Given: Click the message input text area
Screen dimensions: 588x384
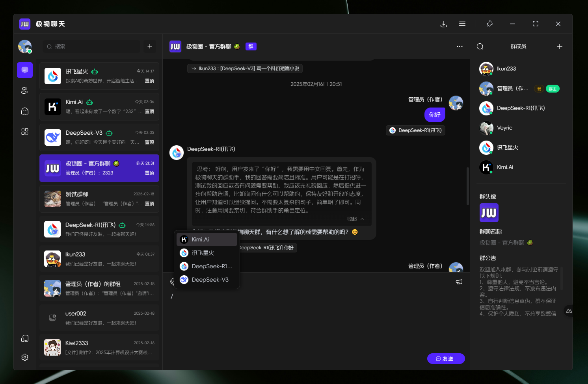Looking at the screenshot, I should (x=315, y=321).
